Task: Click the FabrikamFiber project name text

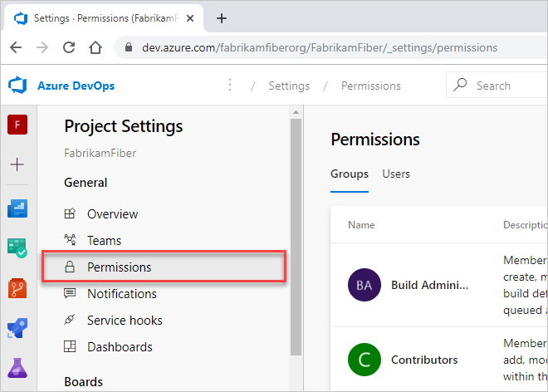Action: point(100,153)
